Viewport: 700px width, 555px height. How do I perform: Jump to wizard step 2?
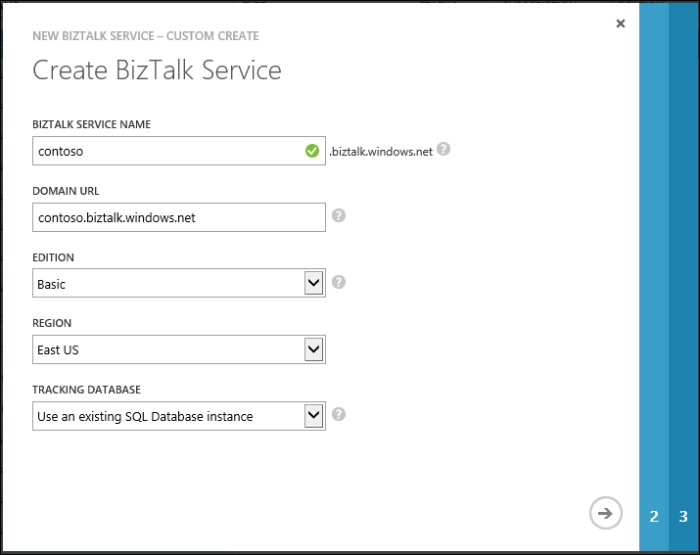[x=654, y=517]
